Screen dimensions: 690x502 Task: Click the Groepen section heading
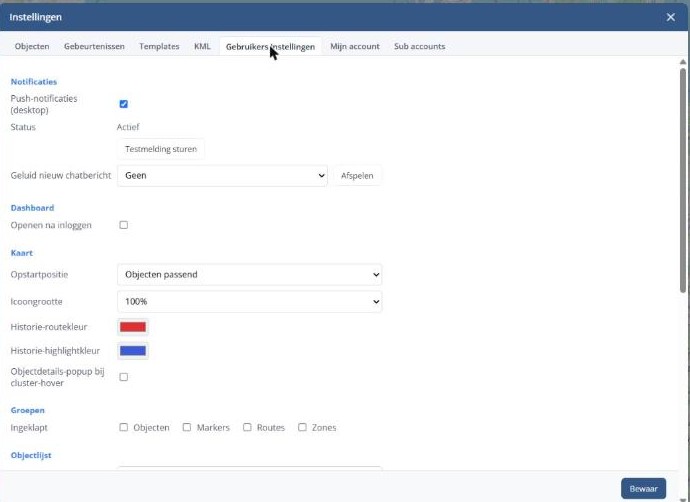tap(28, 410)
